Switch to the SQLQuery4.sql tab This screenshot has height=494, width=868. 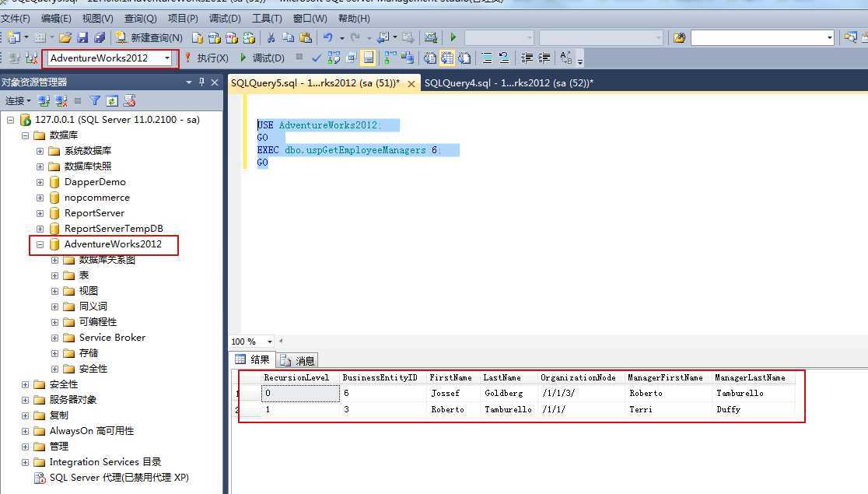pos(508,83)
